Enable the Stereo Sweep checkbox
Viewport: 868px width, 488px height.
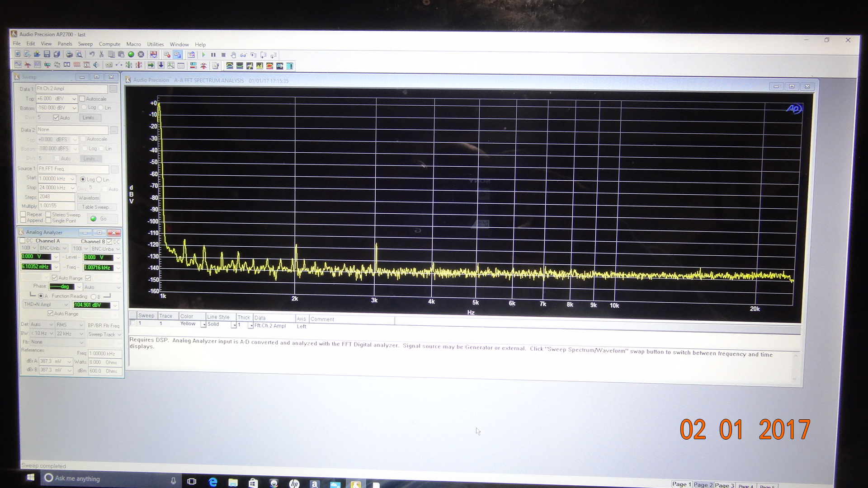click(x=48, y=214)
